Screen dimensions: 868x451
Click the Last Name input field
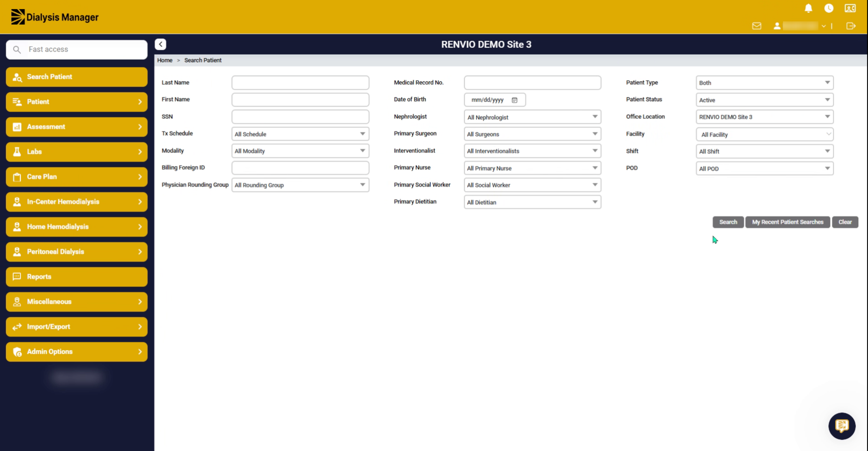(300, 83)
